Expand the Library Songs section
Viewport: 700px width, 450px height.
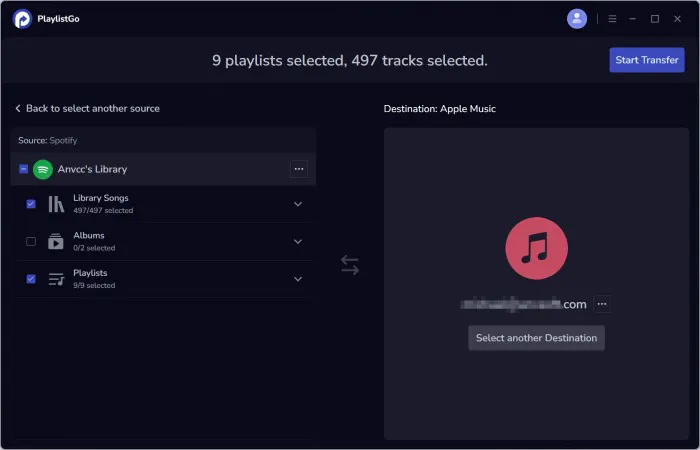(x=298, y=204)
